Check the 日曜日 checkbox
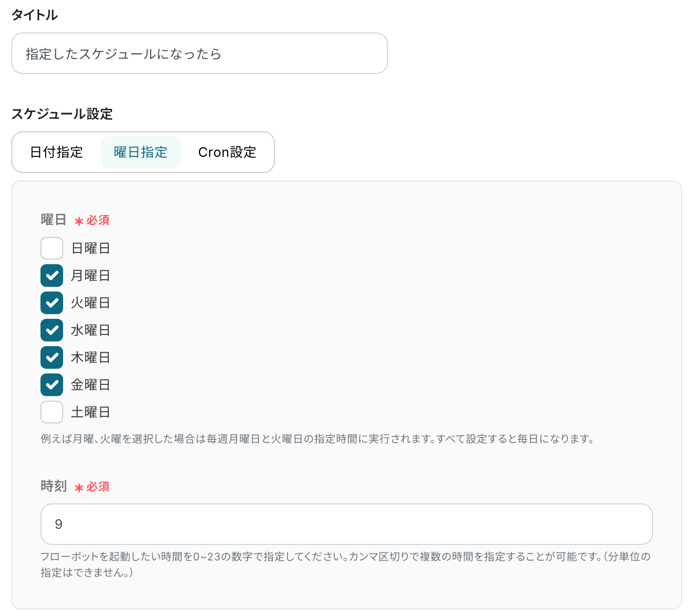 pos(52,248)
